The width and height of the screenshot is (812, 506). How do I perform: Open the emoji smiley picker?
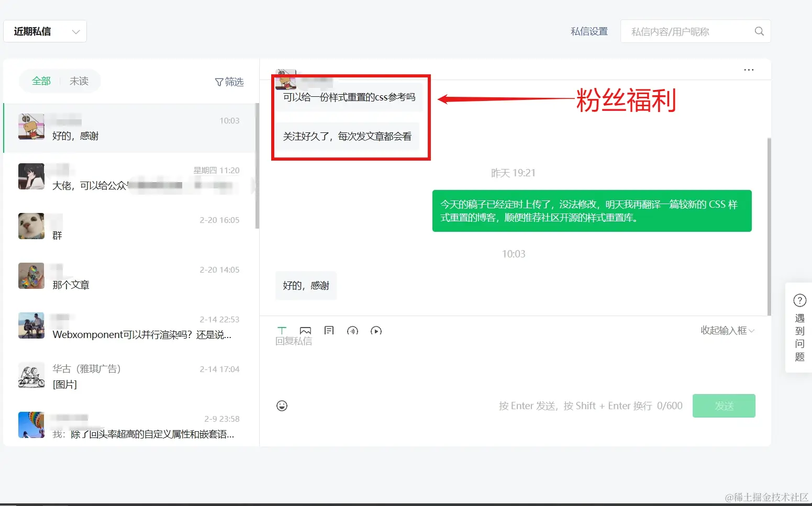pos(282,406)
